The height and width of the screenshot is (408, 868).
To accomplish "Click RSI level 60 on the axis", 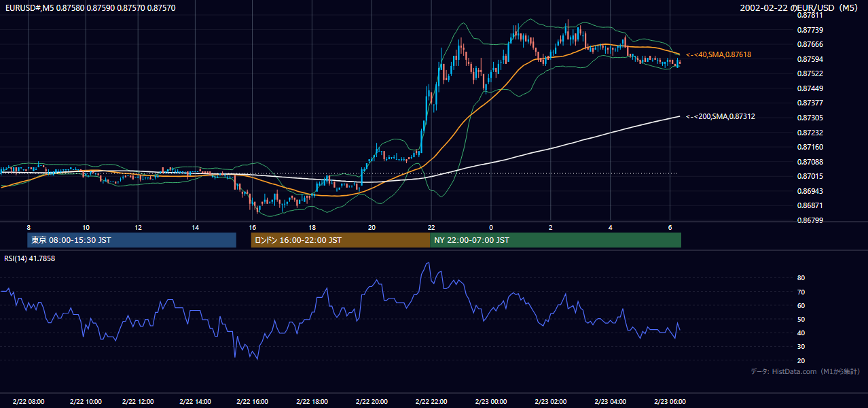I will click(x=801, y=305).
